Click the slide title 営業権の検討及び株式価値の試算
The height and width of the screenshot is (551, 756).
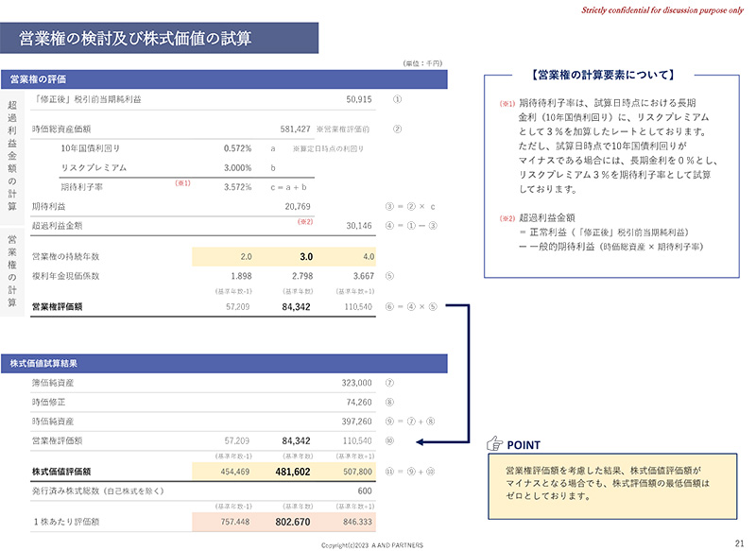(x=135, y=39)
